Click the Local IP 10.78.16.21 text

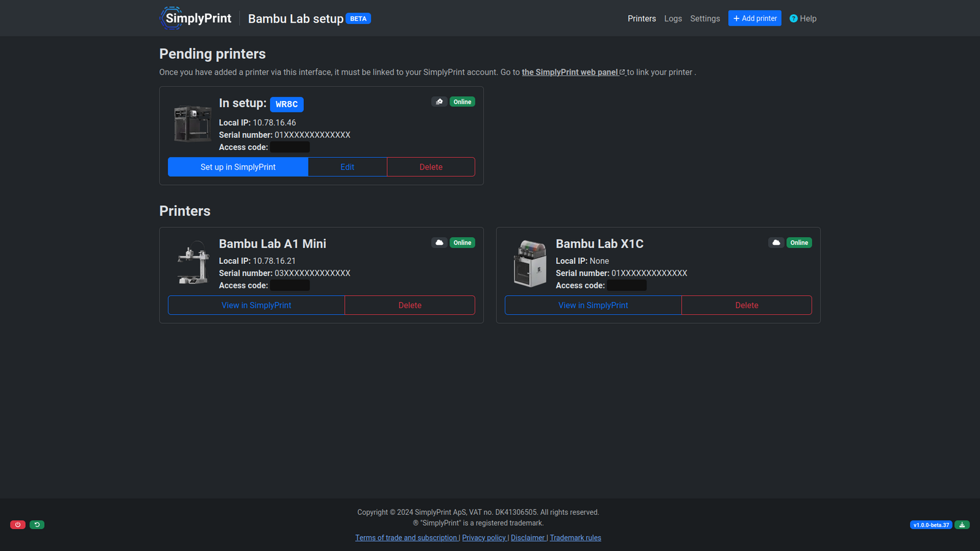257,261
